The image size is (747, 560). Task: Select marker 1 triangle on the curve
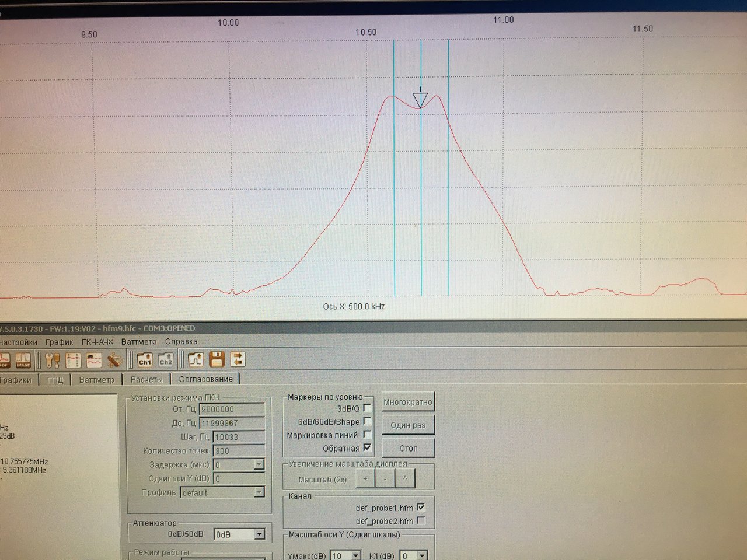420,99
